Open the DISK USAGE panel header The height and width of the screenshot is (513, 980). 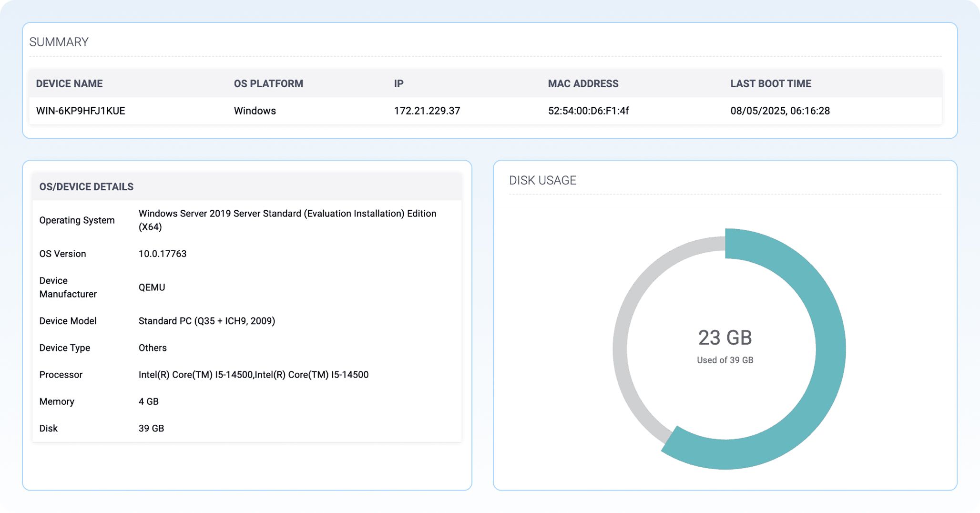542,180
